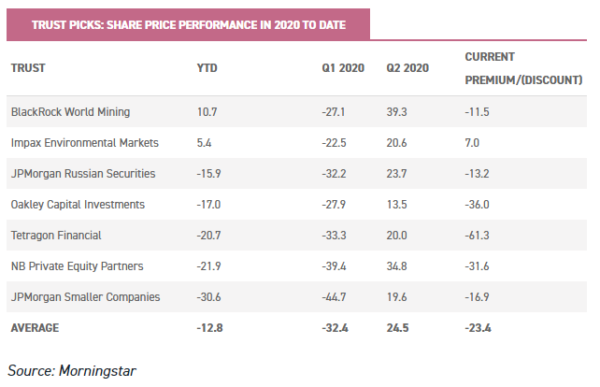Viewport: 600px width, 387px height.
Task: Select the Q1 2020 column header
Action: click(x=343, y=68)
